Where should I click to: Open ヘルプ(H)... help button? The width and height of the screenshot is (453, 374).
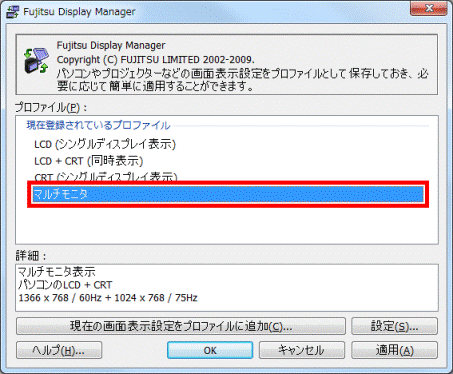click(59, 350)
